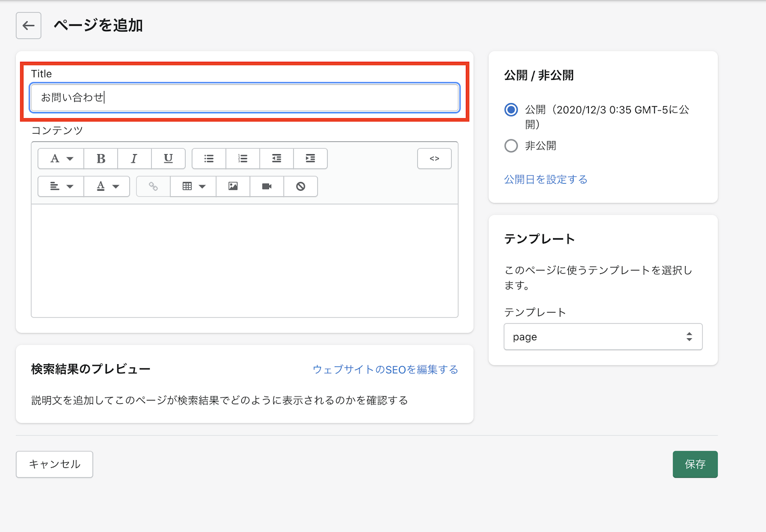Click the back arrow button
The image size is (766, 532).
[28, 26]
